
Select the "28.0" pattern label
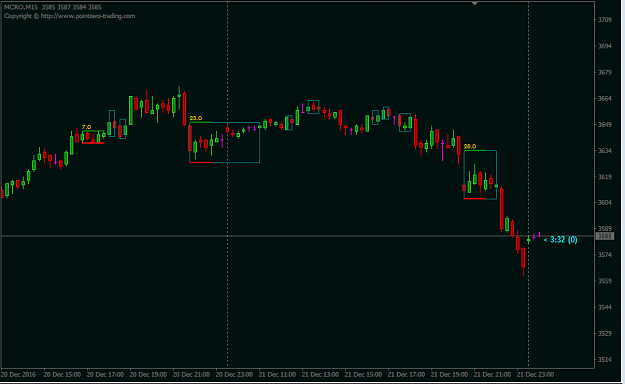pyautogui.click(x=470, y=146)
